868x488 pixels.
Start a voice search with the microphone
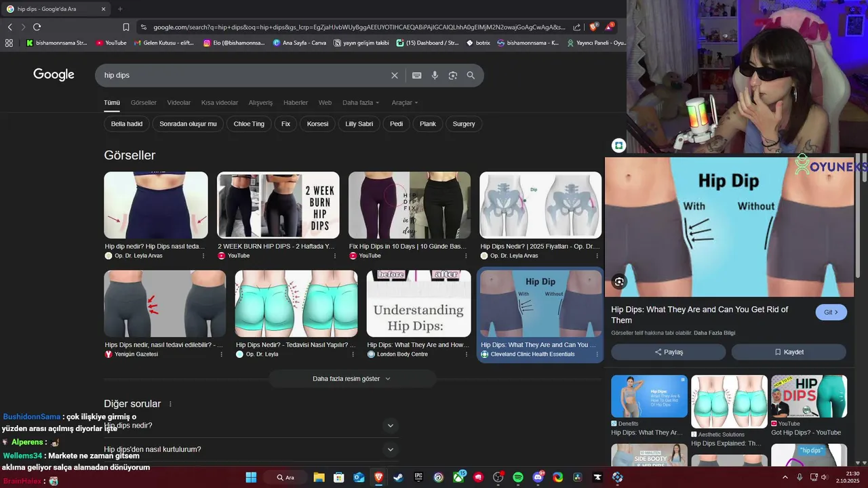pos(435,75)
